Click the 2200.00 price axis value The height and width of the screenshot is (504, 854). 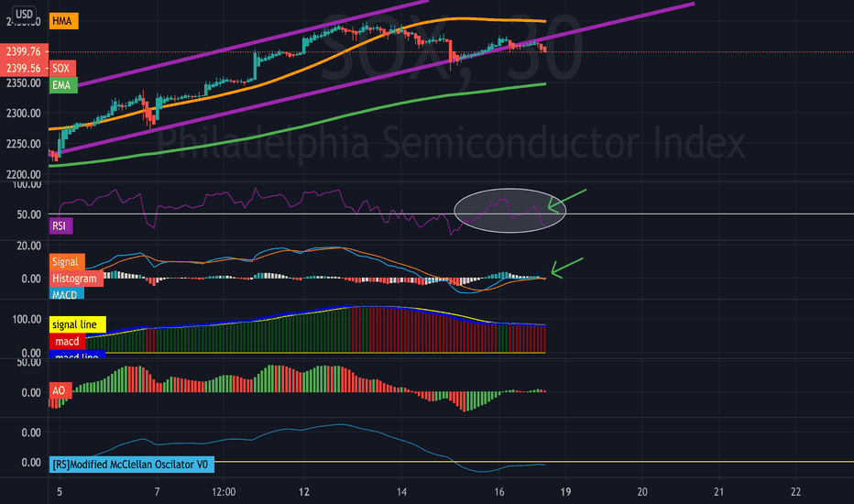click(24, 174)
